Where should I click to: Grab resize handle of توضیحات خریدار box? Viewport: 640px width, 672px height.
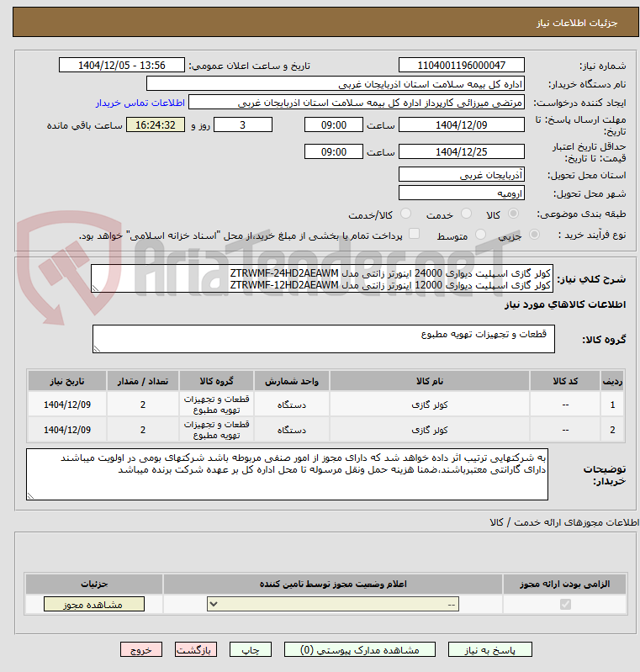tap(30, 496)
